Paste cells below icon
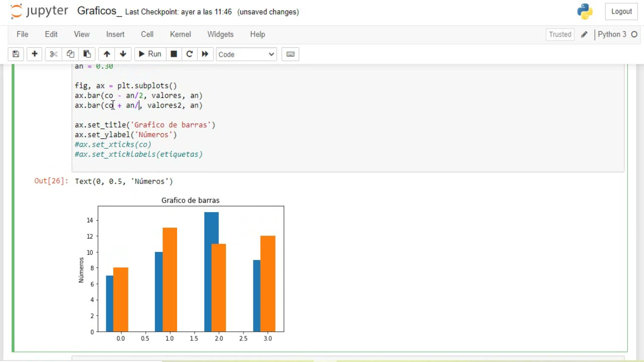This screenshot has height=362, width=644. [x=87, y=54]
